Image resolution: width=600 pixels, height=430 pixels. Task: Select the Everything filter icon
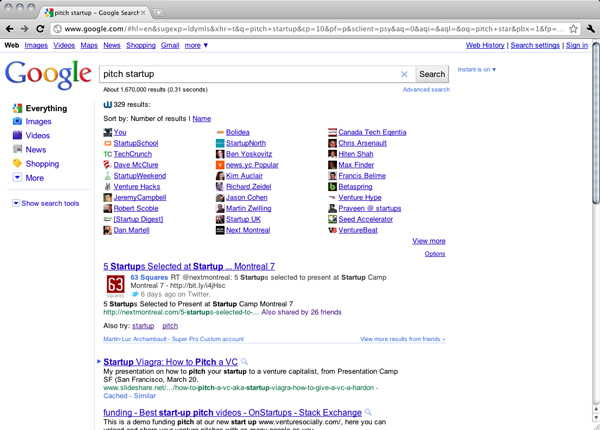[17, 108]
